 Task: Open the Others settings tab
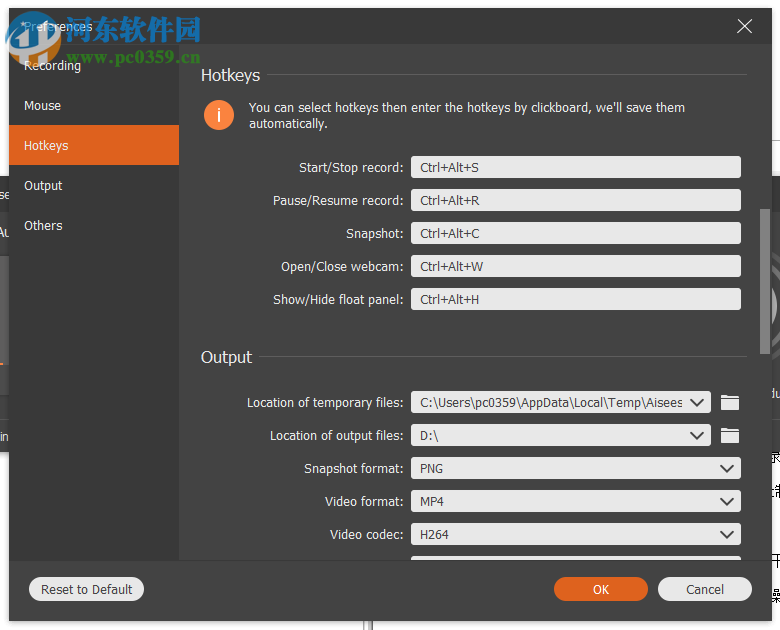pos(94,225)
